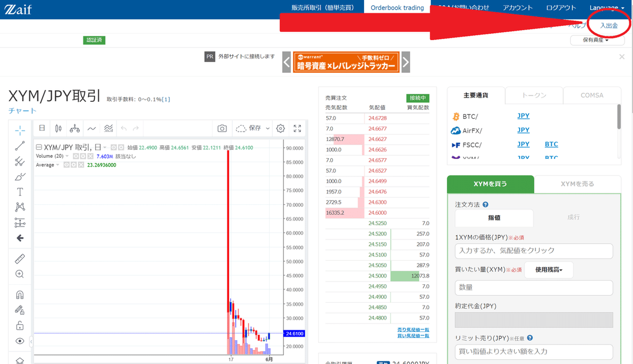Collapse chart drawing toolbar side arrow
The width and height of the screenshot is (633, 364).
tap(30, 342)
